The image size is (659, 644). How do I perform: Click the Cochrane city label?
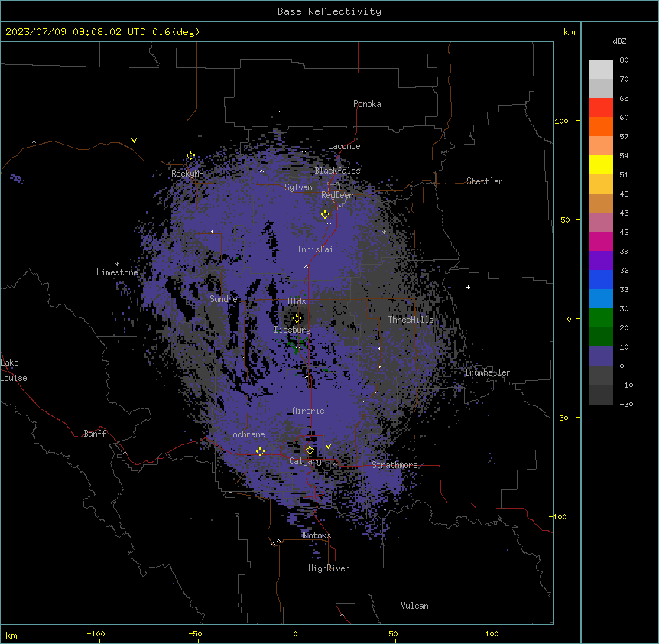pos(246,434)
